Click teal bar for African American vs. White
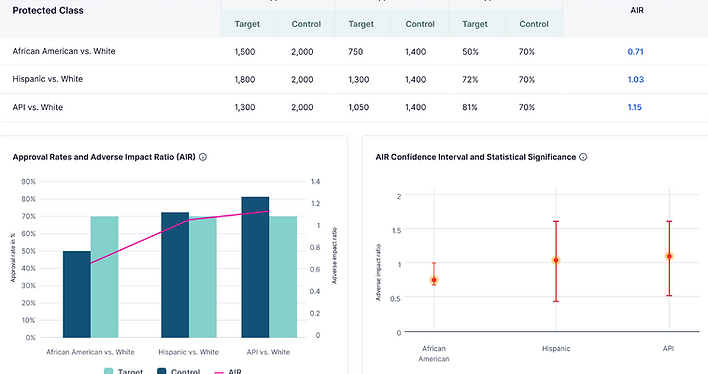The height and width of the screenshot is (374, 708). pos(104,277)
